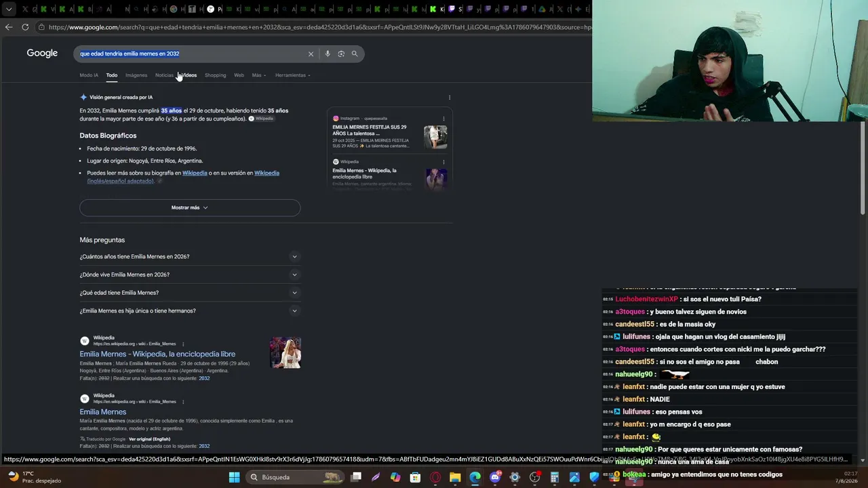Expand the Más dropdown menu
The width and height of the screenshot is (868, 488).
click(259, 75)
